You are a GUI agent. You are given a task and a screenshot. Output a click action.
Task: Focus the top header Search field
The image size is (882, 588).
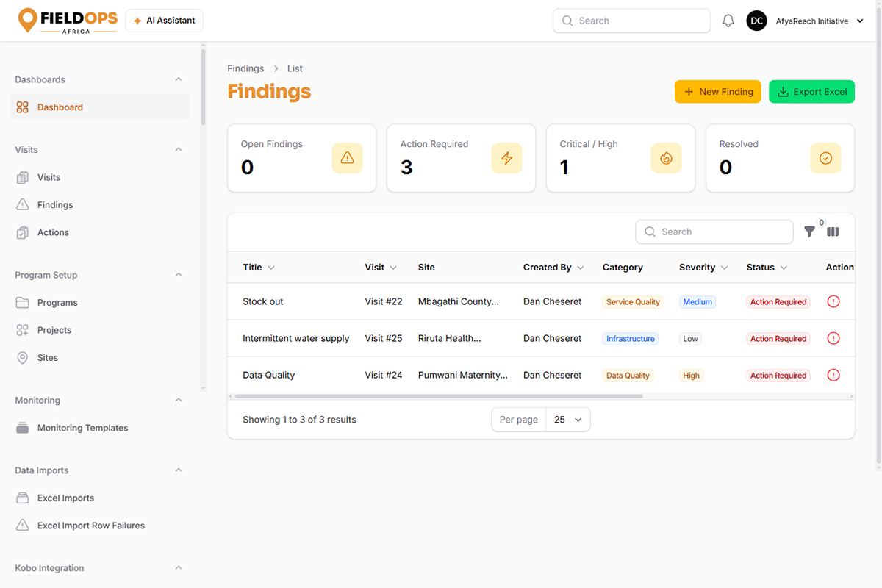tap(631, 21)
